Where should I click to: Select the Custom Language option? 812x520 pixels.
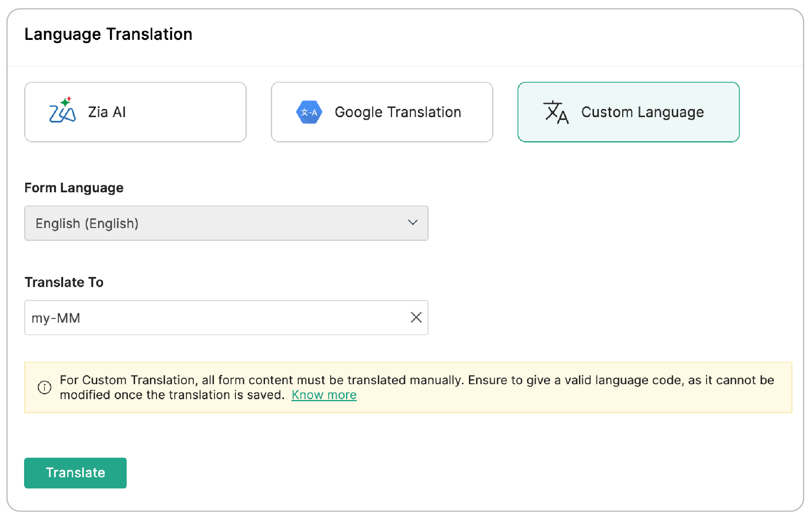click(628, 112)
